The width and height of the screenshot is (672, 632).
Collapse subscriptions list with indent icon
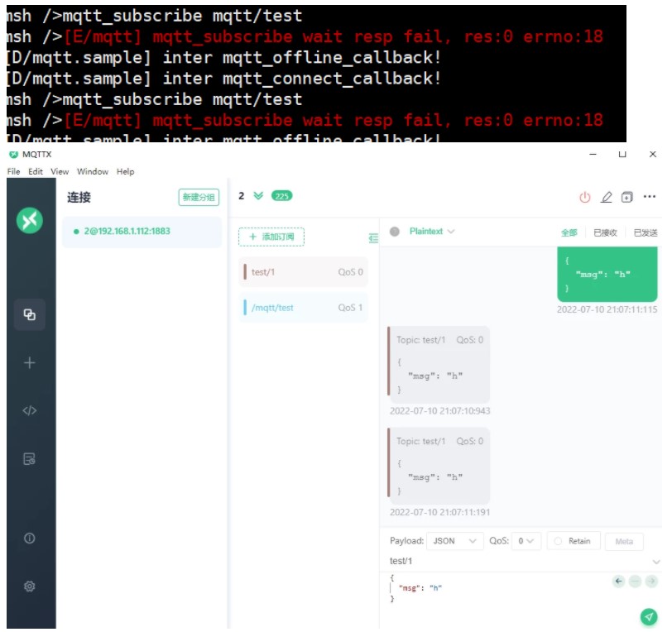click(x=373, y=238)
